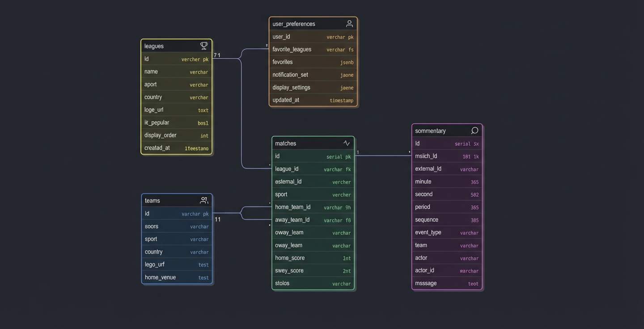The width and height of the screenshot is (644, 329).
Task: Click the league_id row in matches
Action: [x=313, y=169]
